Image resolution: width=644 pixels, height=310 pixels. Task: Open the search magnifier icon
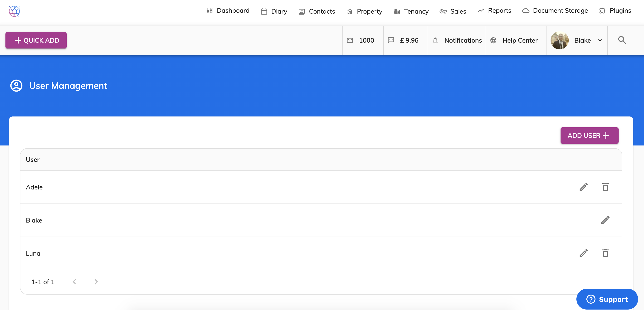click(x=622, y=40)
